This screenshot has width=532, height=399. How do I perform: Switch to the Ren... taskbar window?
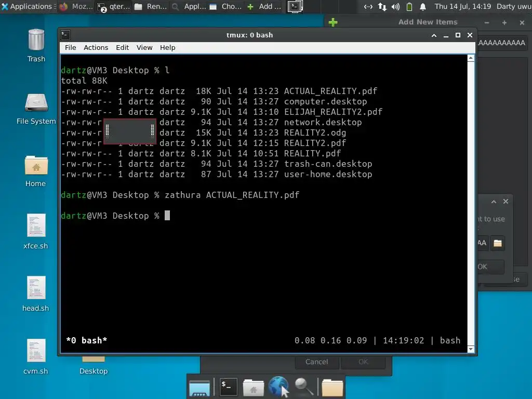(x=151, y=6)
